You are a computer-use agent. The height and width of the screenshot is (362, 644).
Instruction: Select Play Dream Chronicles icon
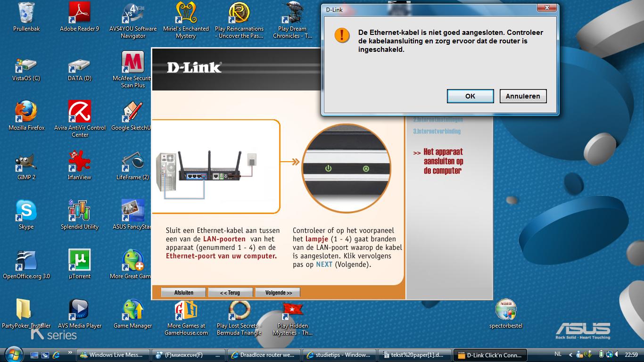point(293,20)
